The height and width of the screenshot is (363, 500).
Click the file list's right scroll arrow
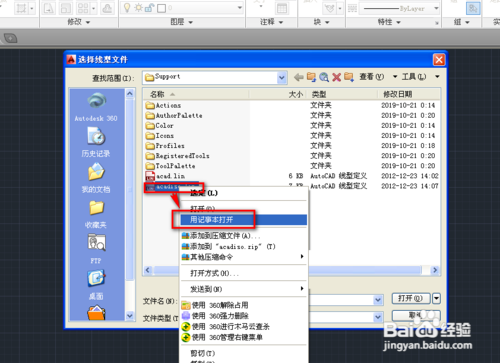pyautogui.click(x=435, y=270)
